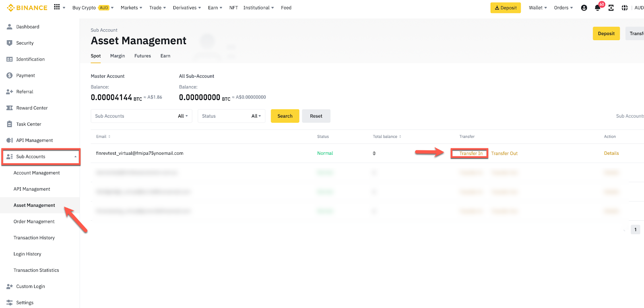Screen dimensions: 644x308
Task: Open Account Management in the sidebar
Action: [37, 173]
